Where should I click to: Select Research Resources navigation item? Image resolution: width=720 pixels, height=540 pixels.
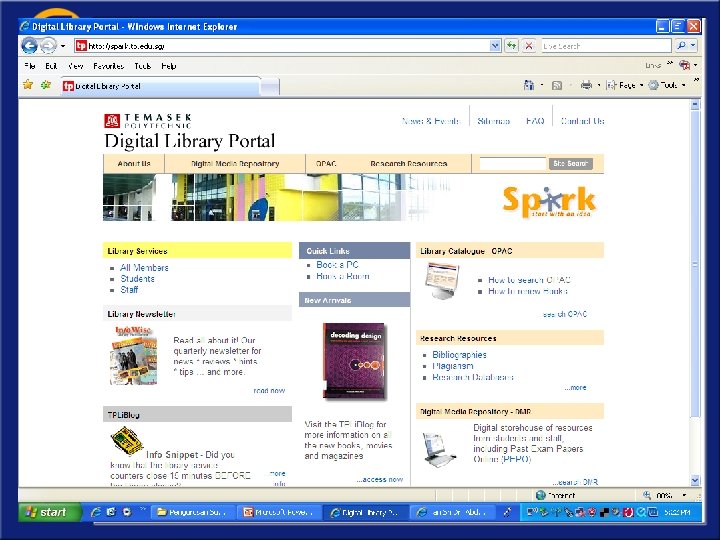[409, 164]
